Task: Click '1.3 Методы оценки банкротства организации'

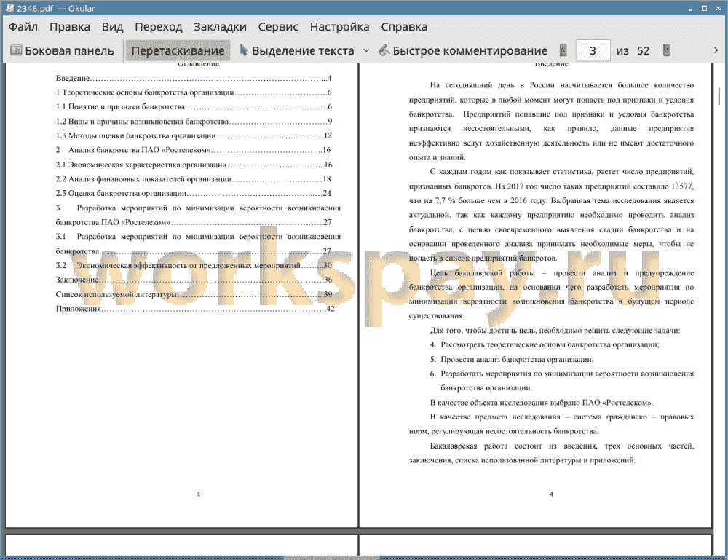Action: click(x=194, y=135)
